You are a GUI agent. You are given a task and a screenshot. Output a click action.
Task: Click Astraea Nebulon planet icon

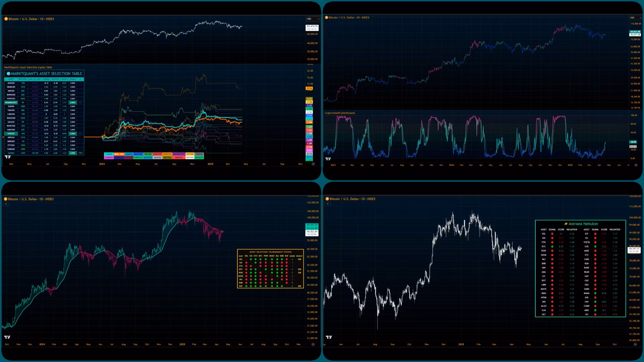[566, 224]
